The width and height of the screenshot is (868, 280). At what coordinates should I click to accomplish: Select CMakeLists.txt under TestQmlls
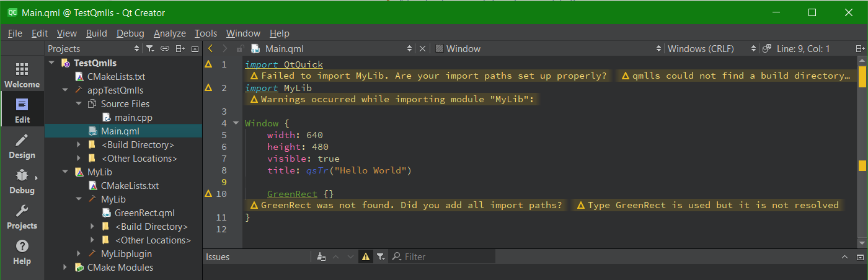point(116,77)
